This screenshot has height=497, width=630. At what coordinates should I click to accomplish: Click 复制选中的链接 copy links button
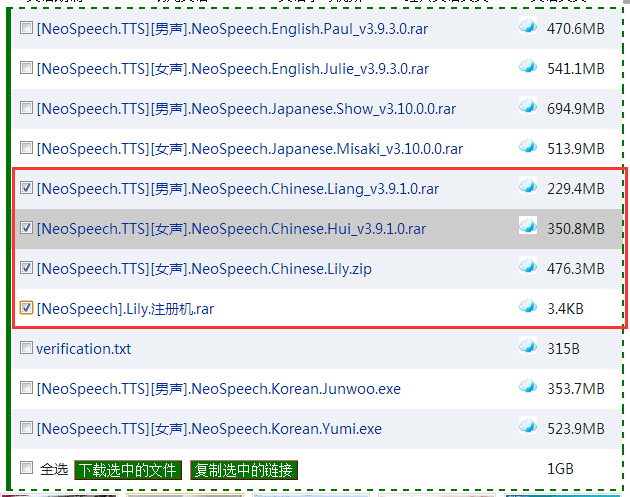click(243, 470)
